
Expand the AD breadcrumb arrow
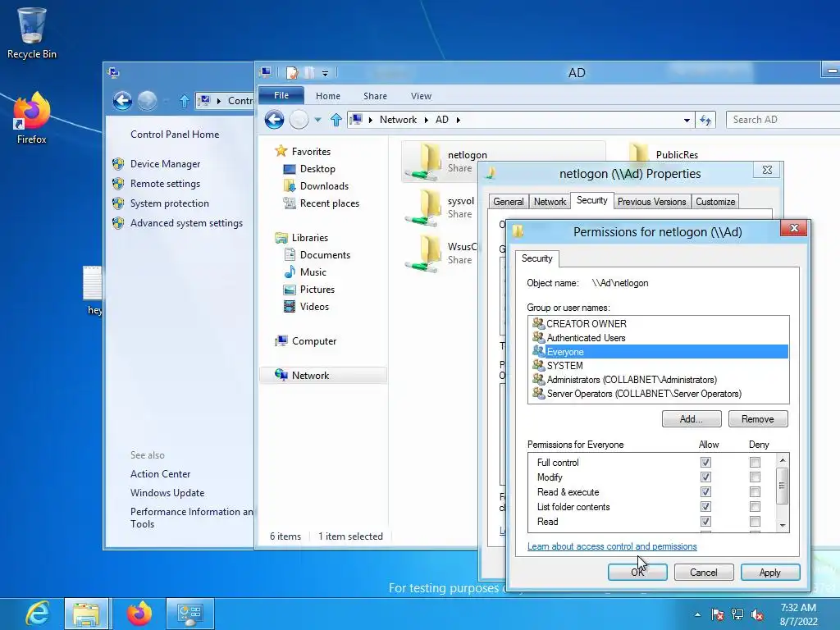459,120
